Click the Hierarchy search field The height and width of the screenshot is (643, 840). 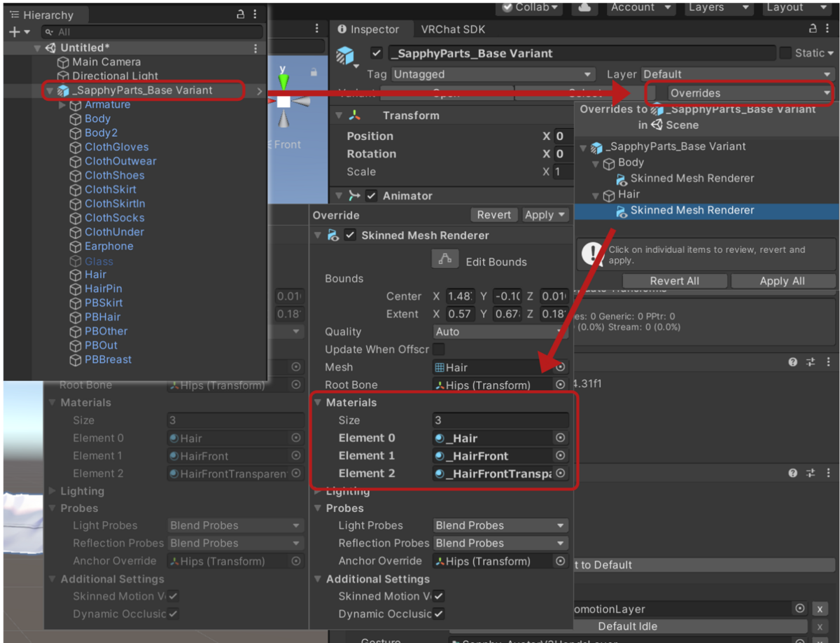tap(152, 32)
